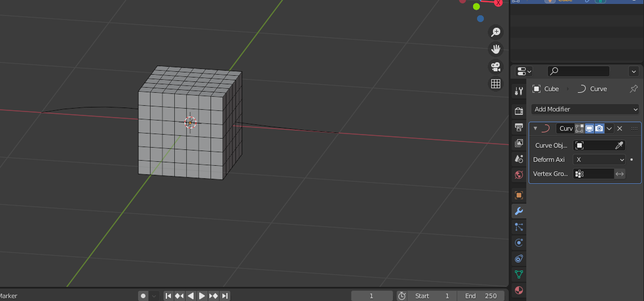This screenshot has width=644, height=301.
Task: Jump to the previous keyframe
Action: (179, 296)
